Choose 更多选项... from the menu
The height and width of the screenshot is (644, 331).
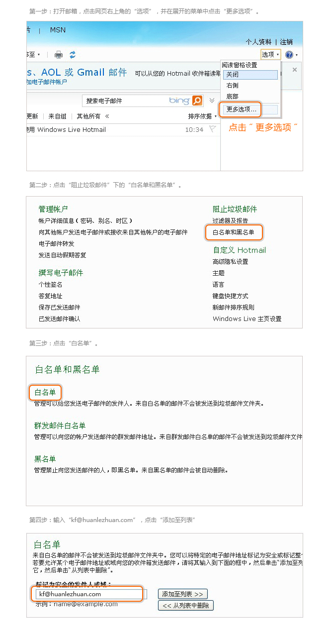pyautogui.click(x=242, y=109)
